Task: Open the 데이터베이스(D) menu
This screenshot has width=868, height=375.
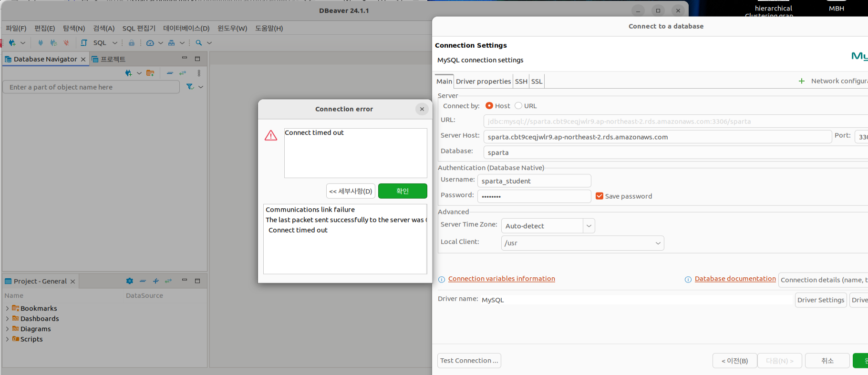Action: click(186, 28)
